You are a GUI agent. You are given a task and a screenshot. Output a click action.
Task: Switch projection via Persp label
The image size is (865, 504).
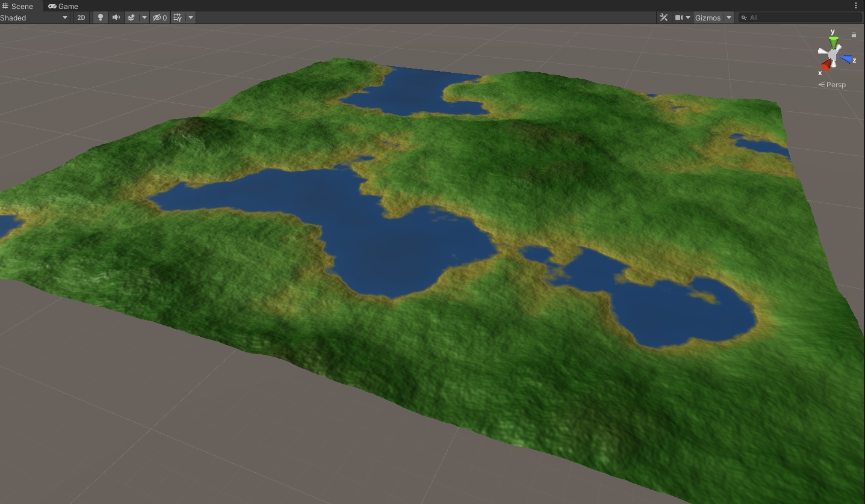click(x=835, y=85)
